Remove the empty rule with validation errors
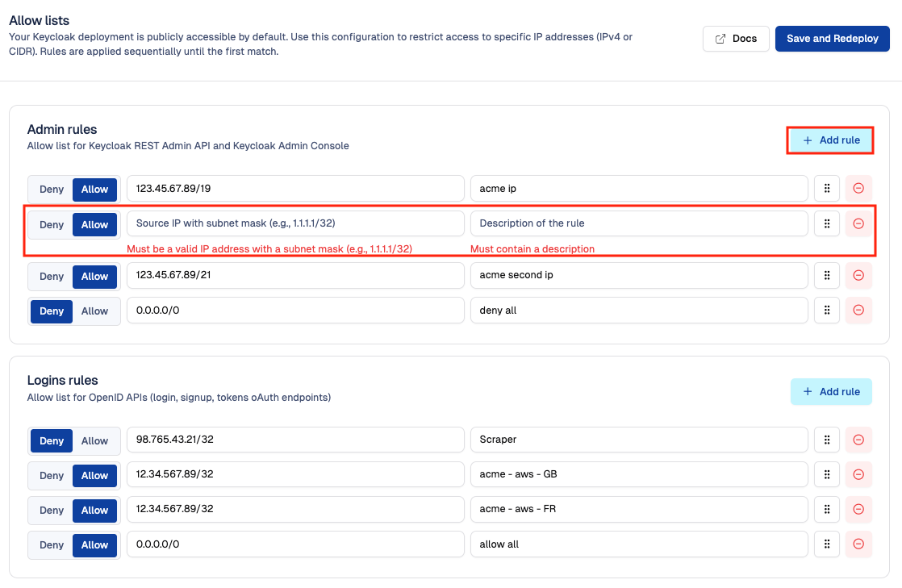 (858, 223)
